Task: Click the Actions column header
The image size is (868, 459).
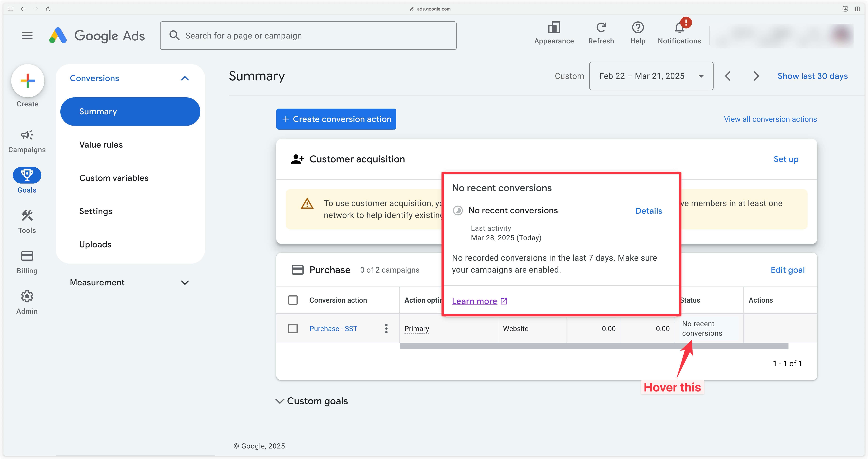Action: coord(761,300)
